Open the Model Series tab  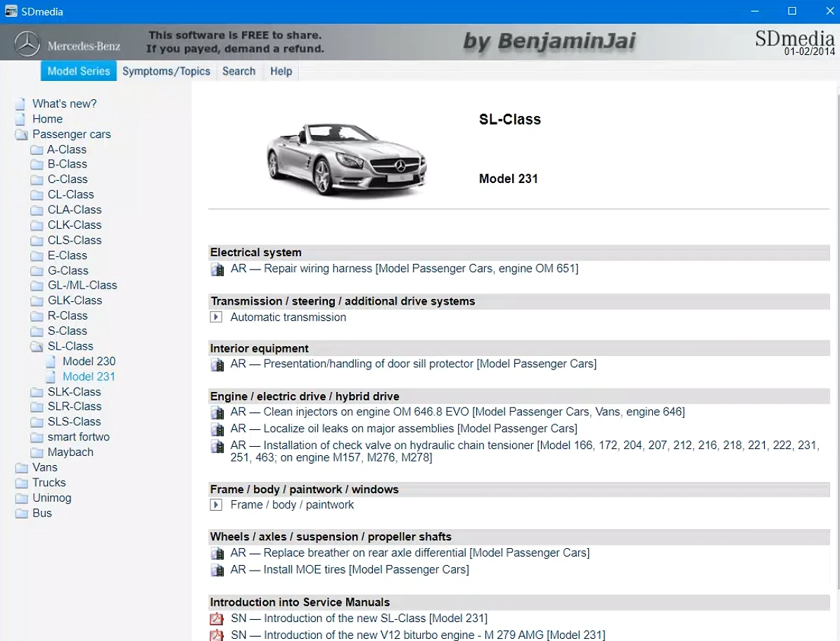pos(79,71)
